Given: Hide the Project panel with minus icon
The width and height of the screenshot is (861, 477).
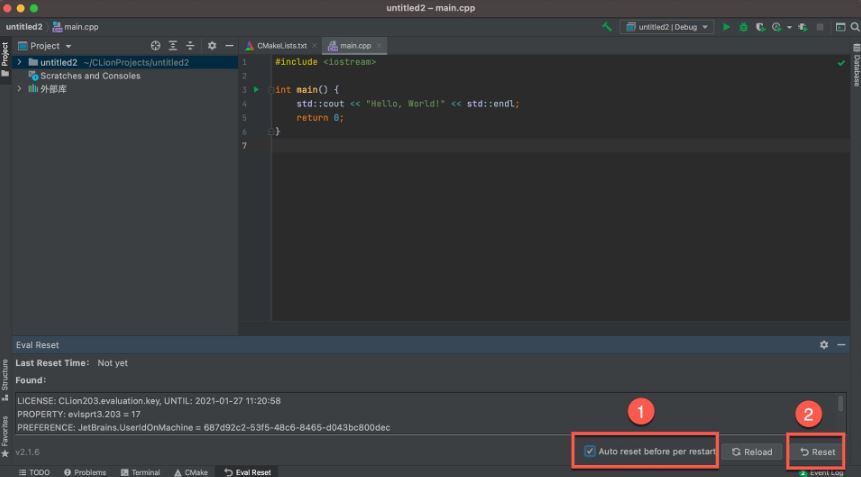Looking at the screenshot, I should tap(230, 46).
